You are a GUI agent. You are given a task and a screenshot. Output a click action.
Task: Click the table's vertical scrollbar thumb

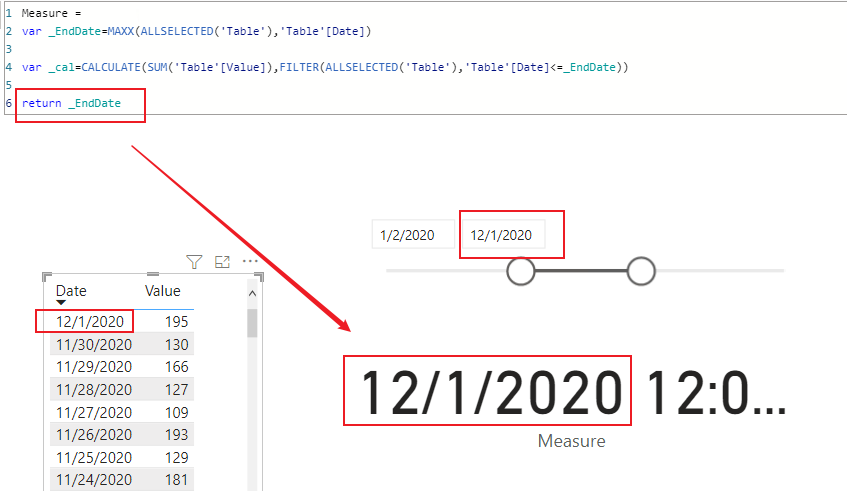click(x=252, y=322)
